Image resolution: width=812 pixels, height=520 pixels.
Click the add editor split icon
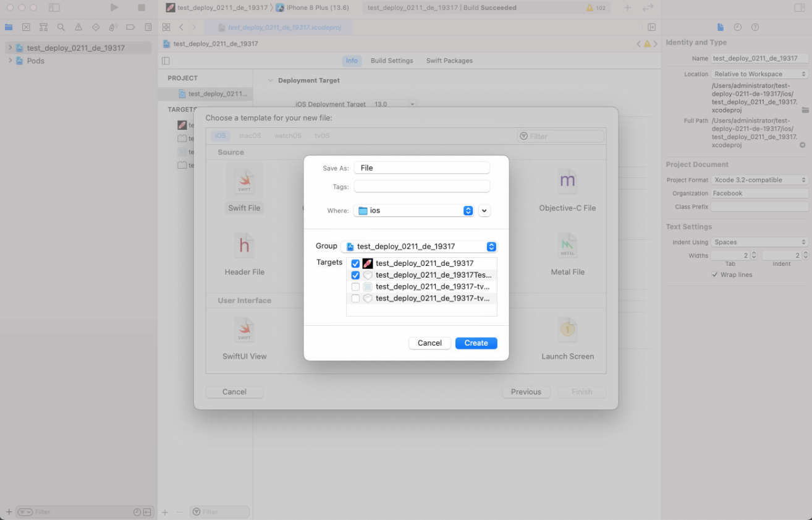tap(651, 27)
